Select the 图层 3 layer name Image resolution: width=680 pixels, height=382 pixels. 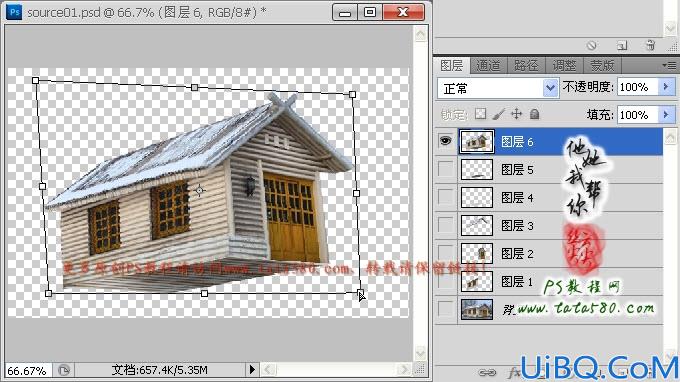[x=517, y=225]
